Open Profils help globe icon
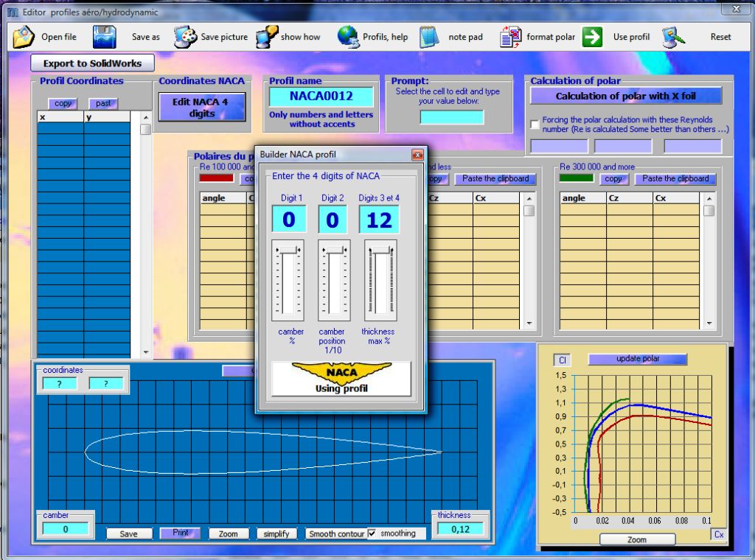 click(348, 37)
